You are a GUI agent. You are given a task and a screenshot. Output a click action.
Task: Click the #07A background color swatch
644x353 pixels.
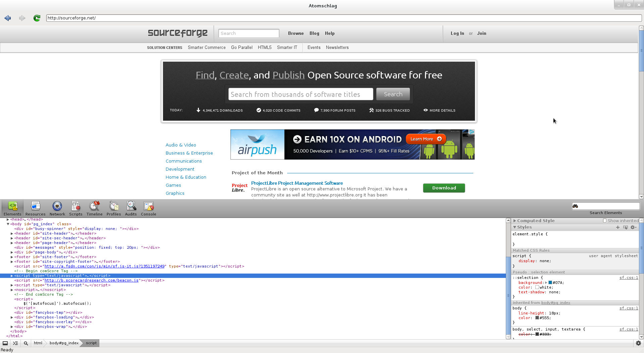coord(550,283)
